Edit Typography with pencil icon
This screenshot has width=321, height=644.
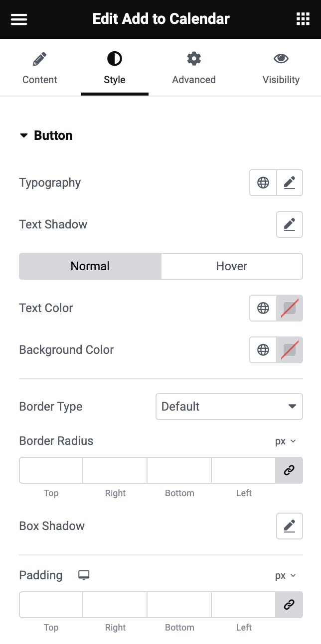point(290,183)
